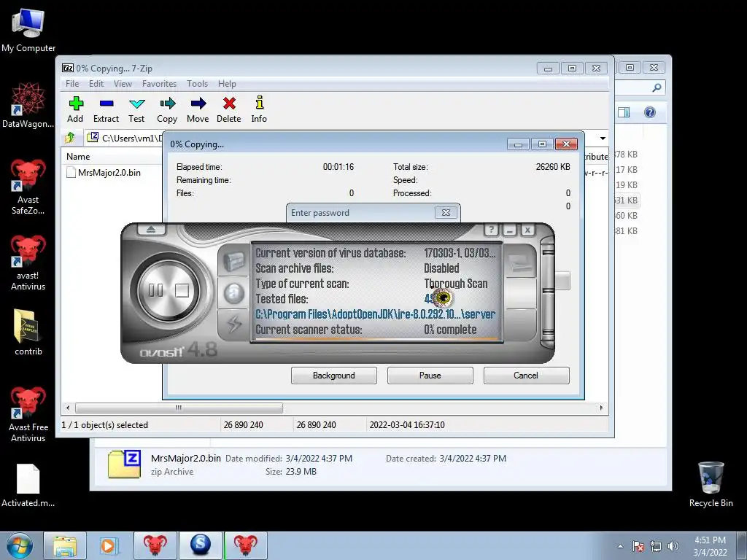Click avast resident protection 'a' icon
The width and height of the screenshot is (747, 560).
(x=233, y=293)
